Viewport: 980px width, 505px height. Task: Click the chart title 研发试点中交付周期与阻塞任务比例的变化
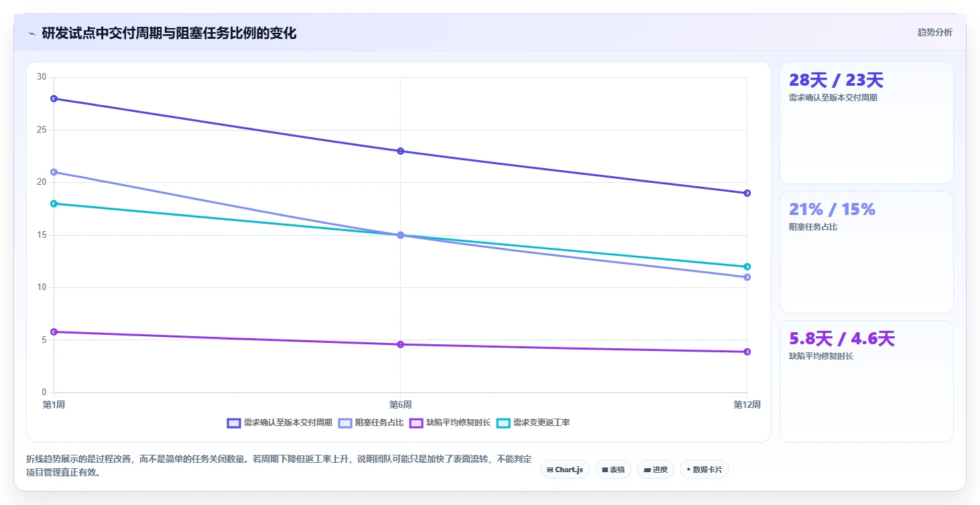(x=169, y=33)
